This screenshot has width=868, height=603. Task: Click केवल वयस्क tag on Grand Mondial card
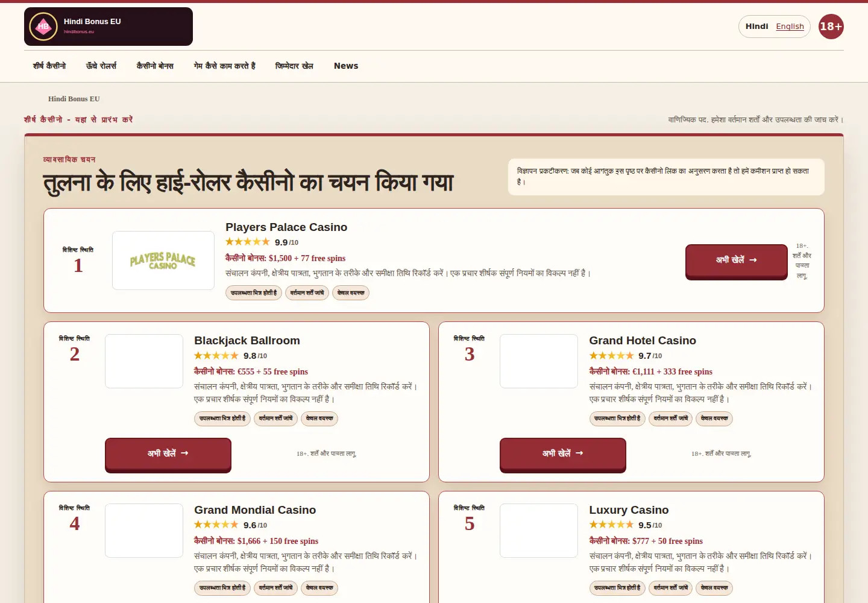(319, 588)
